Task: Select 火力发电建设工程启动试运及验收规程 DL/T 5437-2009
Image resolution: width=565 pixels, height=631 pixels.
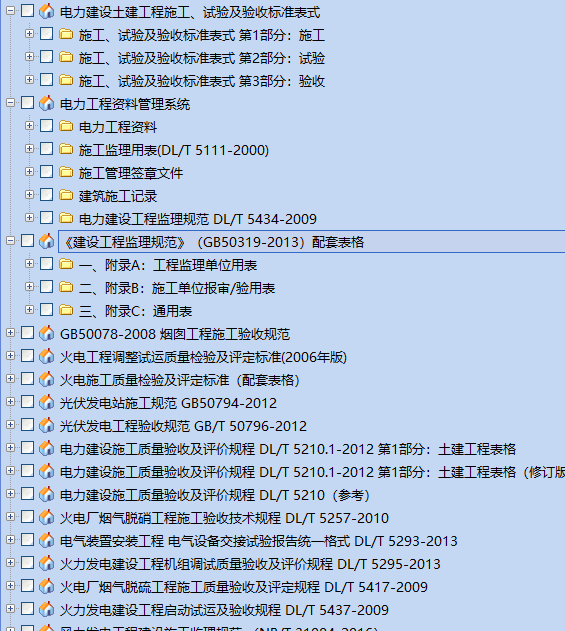Action: (224, 610)
